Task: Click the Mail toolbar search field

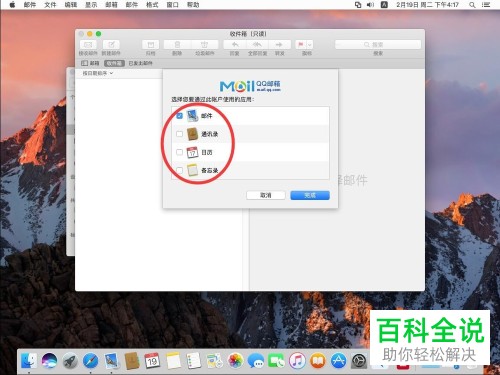Action: pos(378,45)
